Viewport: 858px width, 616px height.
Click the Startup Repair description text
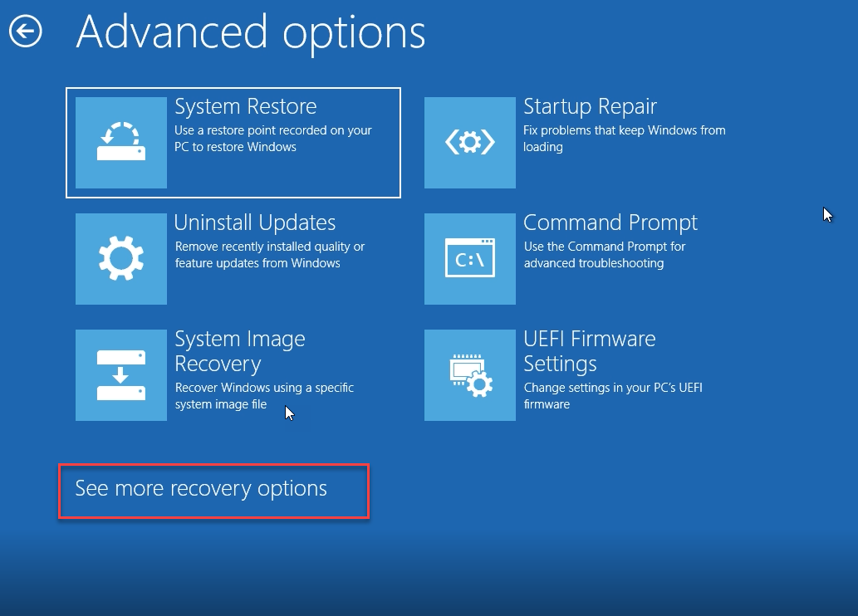[625, 138]
